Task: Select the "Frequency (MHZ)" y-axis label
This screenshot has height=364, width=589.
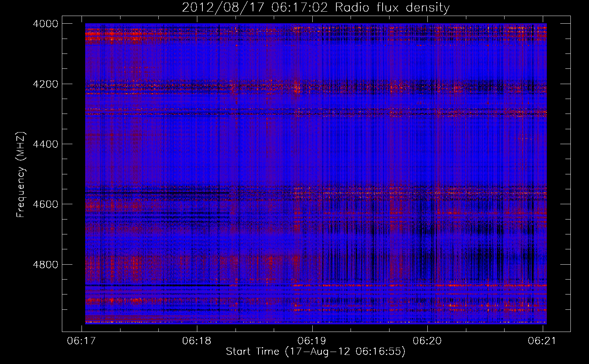Action: coord(21,175)
